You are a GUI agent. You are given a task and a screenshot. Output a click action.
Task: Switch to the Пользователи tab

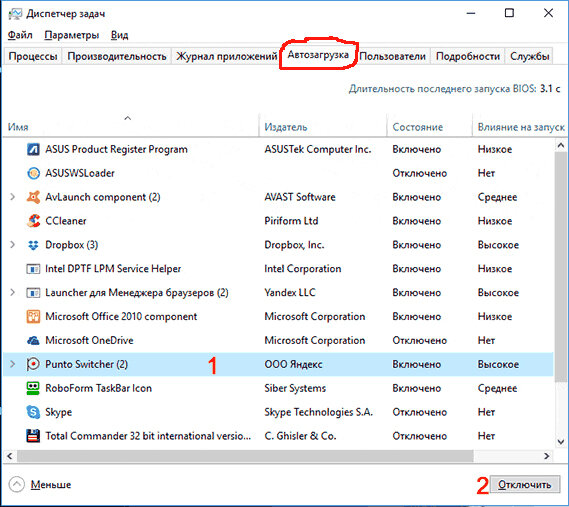[x=392, y=56]
